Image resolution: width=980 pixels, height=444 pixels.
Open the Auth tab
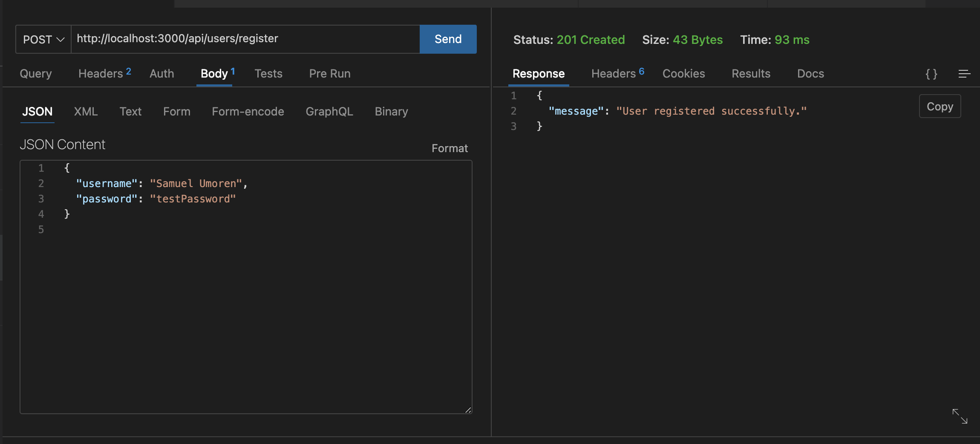[162, 74]
